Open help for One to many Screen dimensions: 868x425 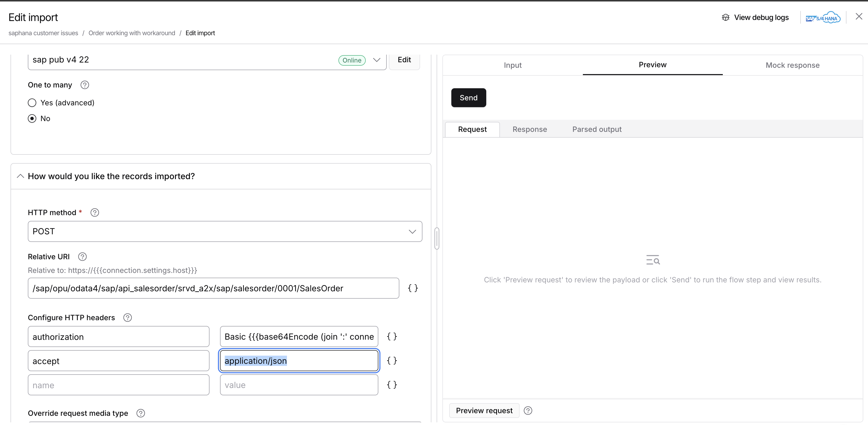pos(85,85)
